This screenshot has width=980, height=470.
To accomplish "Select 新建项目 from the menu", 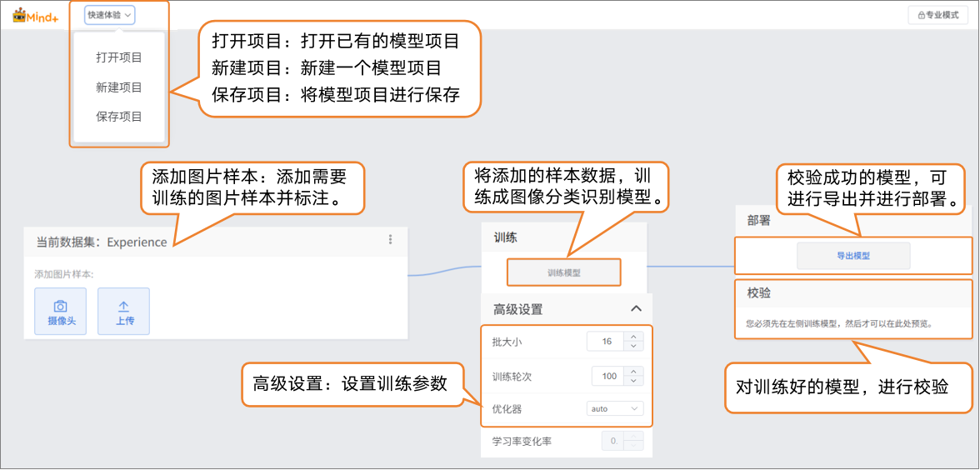I will pos(119,87).
